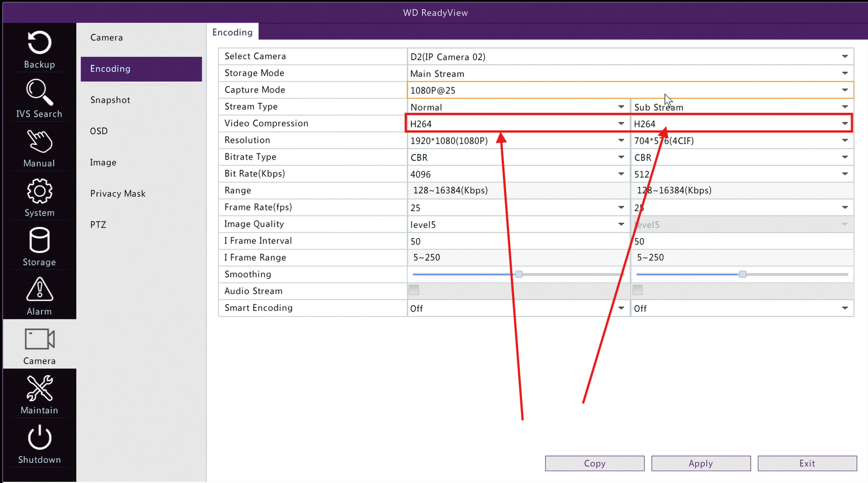Viewport: 868px width, 483px height.
Task: Expand the Select Camera dropdown
Action: [630, 56]
